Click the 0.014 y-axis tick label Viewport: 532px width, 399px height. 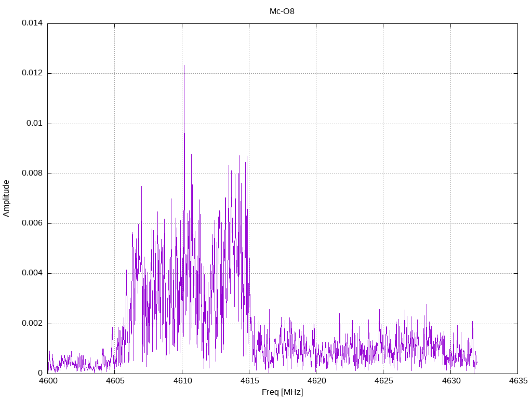coord(32,23)
